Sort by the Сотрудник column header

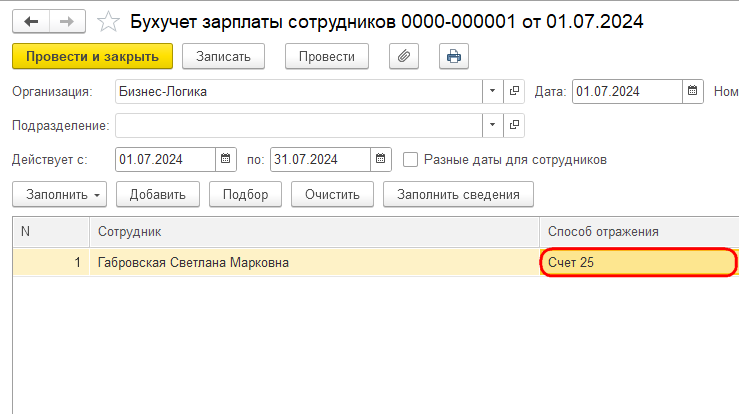coord(314,232)
